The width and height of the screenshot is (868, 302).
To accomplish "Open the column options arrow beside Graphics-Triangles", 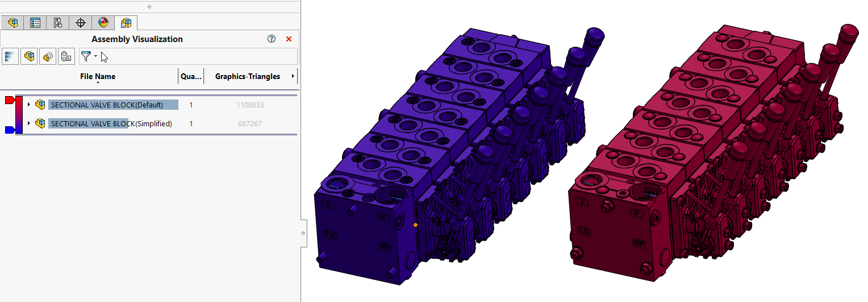I will pos(293,76).
